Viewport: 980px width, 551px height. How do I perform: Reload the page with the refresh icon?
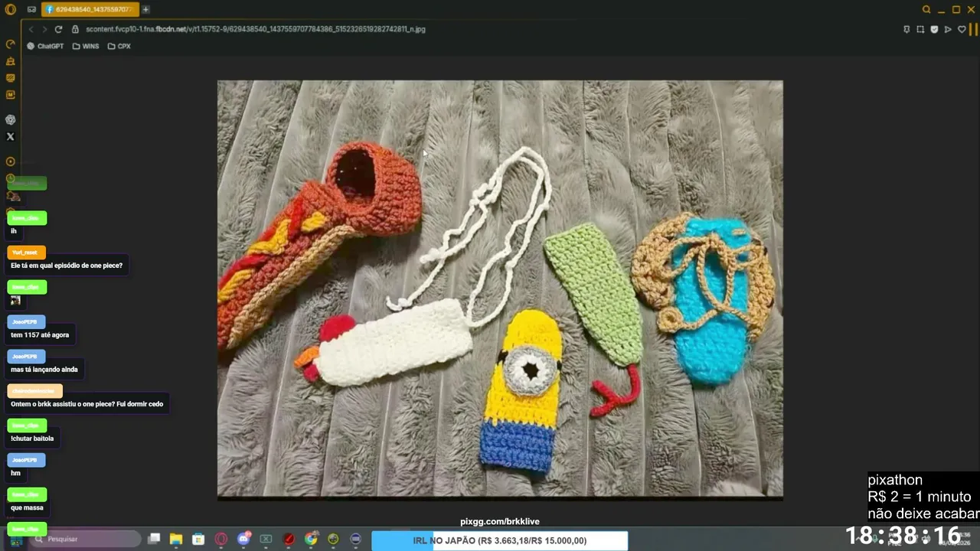58,29
